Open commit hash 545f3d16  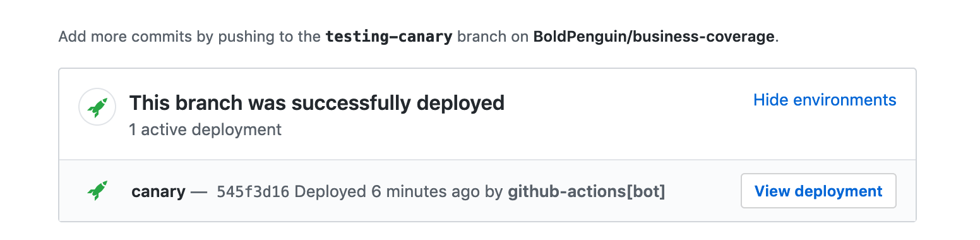coord(253,191)
